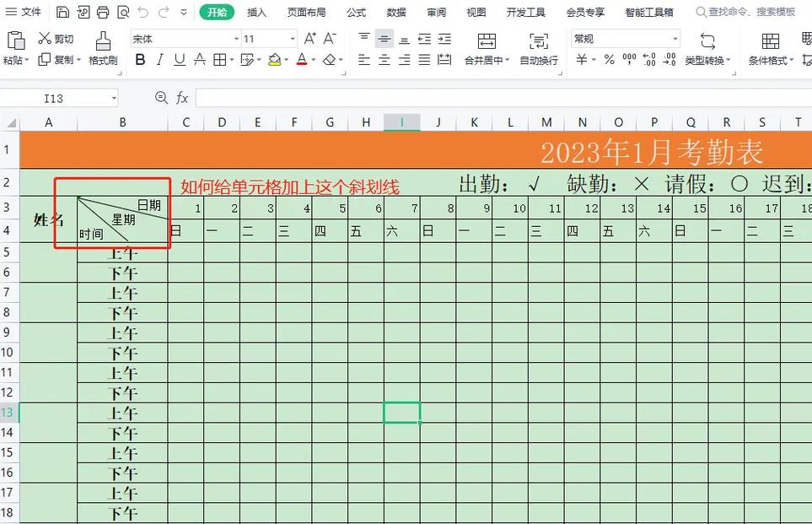Screen dimensions: 812x524
Task: Decrease decimal places
Action: [669, 60]
